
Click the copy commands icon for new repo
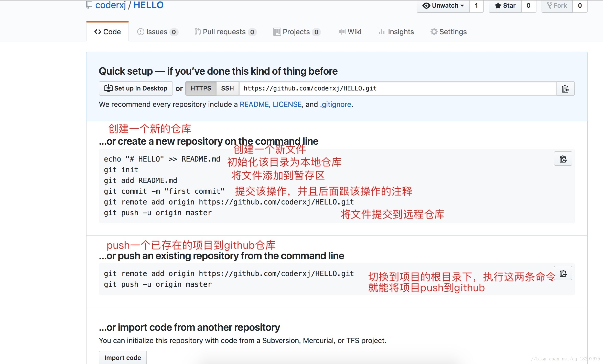564,159
